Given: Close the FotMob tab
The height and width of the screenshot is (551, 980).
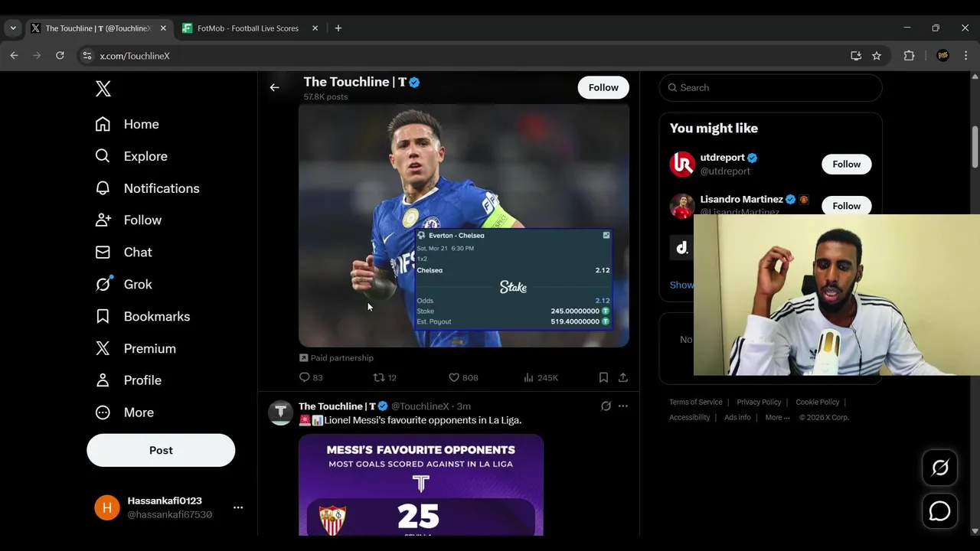Looking at the screenshot, I should 315,28.
